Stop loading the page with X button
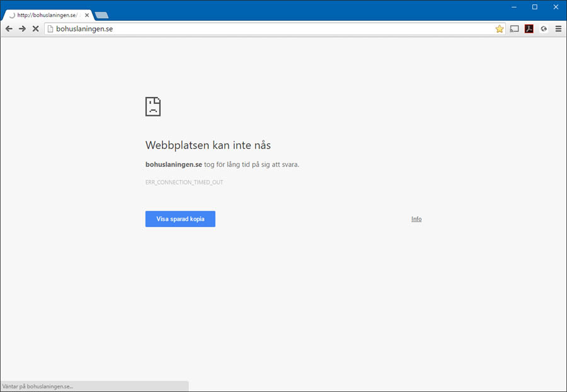 click(x=35, y=29)
